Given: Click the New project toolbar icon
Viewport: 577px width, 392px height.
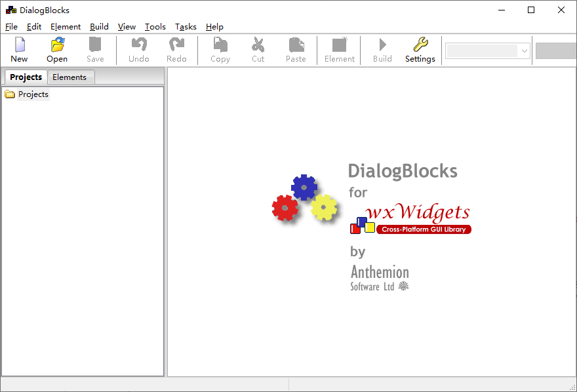Looking at the screenshot, I should 20,45.
